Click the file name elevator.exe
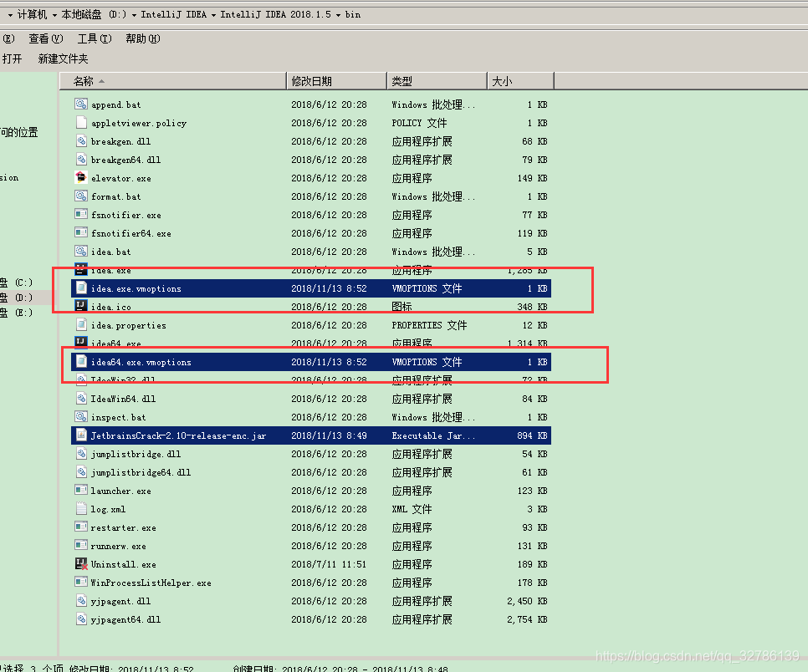The width and height of the screenshot is (808, 672). pyautogui.click(x=121, y=178)
